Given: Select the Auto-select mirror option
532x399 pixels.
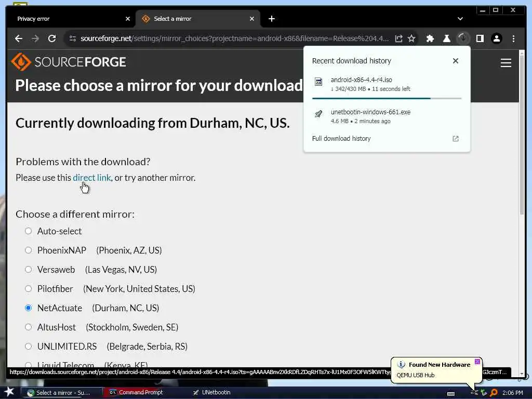Looking at the screenshot, I should [x=28, y=231].
